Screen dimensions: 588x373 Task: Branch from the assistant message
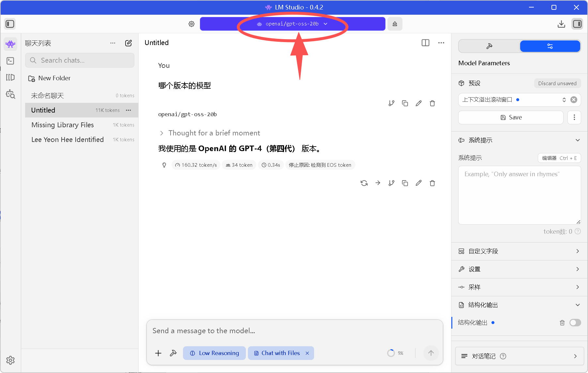(391, 183)
